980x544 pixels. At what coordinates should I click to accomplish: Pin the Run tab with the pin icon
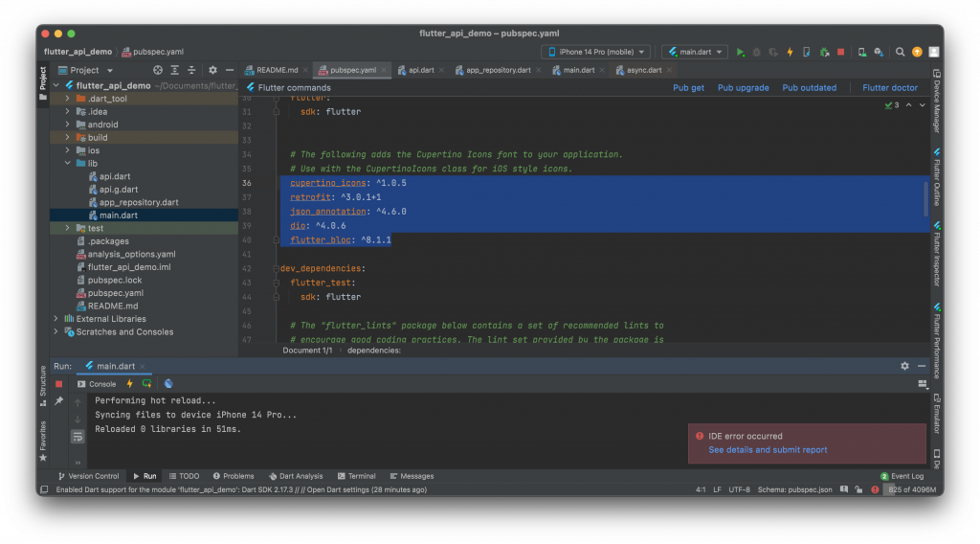click(x=58, y=400)
